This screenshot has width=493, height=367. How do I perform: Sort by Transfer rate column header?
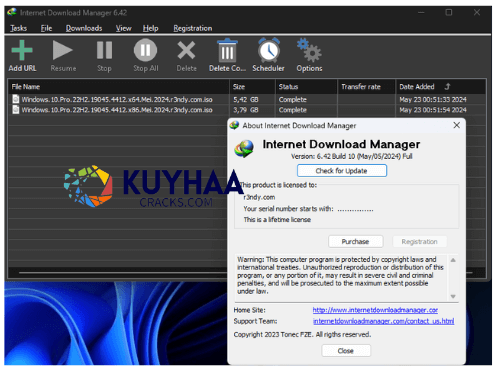point(366,87)
